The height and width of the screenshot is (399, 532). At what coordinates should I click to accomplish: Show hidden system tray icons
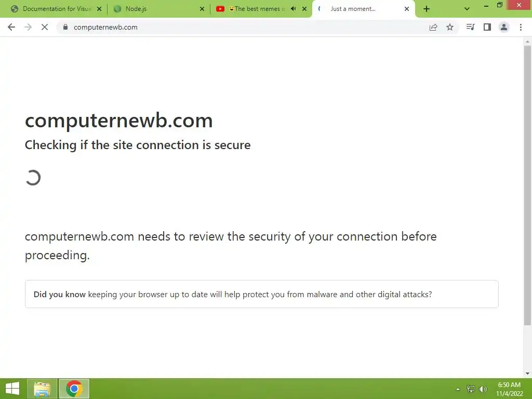coord(458,389)
